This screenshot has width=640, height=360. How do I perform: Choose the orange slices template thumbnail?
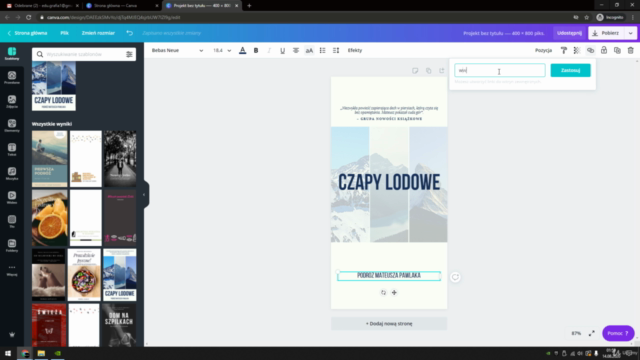(50, 218)
